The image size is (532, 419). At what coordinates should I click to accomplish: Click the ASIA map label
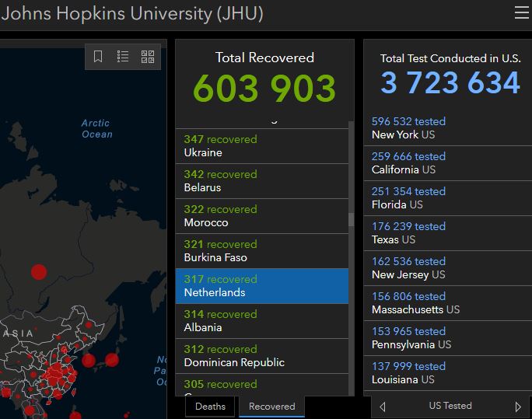18,333
